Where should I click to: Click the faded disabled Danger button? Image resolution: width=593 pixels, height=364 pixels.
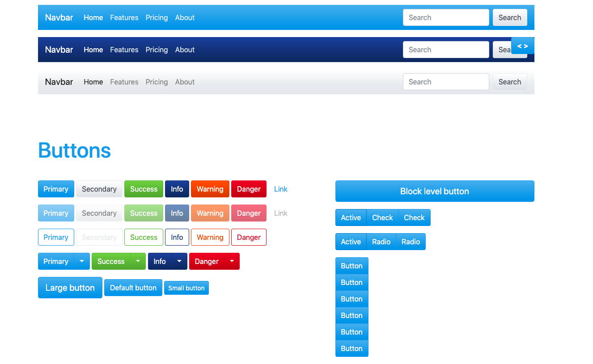(249, 213)
